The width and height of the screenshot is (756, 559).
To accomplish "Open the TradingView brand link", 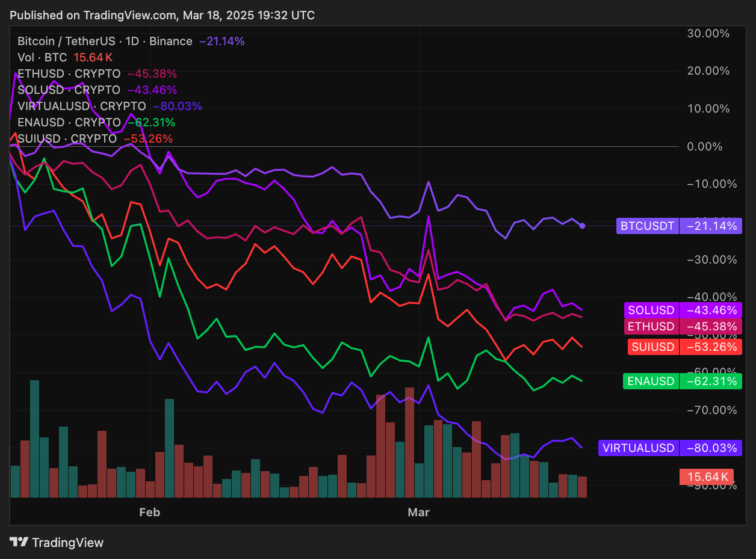I will (57, 542).
